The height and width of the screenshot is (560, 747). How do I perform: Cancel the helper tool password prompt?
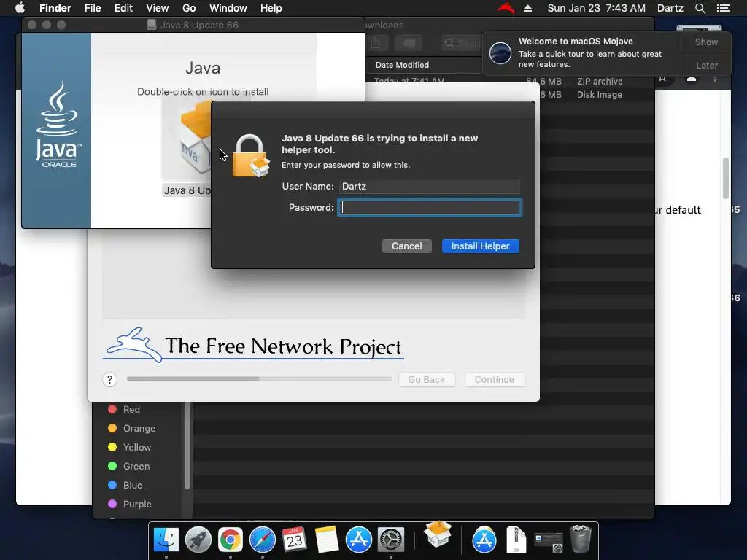click(x=406, y=246)
